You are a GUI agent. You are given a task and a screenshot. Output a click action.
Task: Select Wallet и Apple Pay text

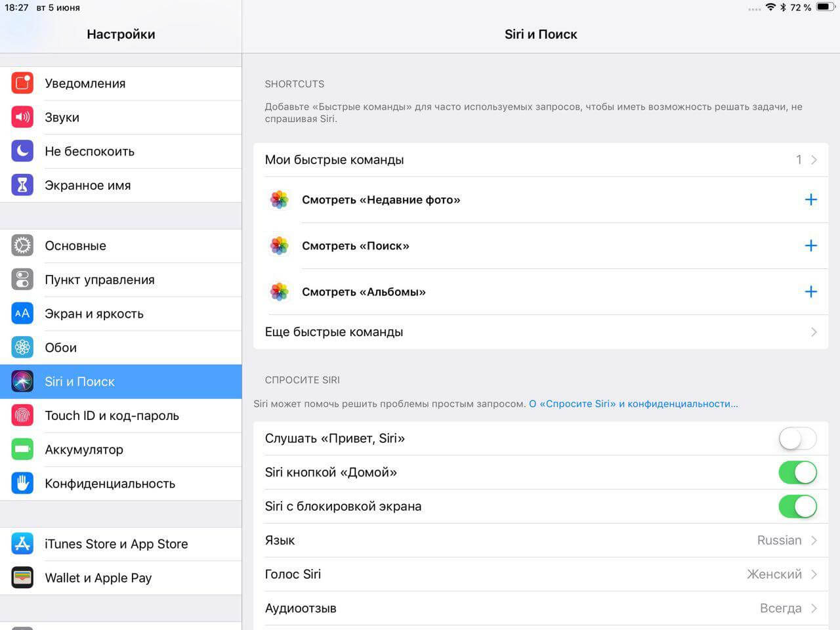pyautogui.click(x=98, y=577)
